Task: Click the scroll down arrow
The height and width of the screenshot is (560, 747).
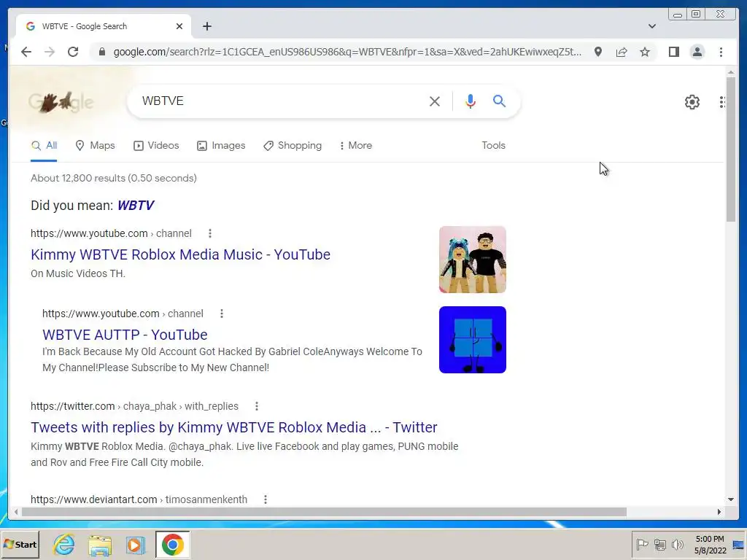Action: (x=731, y=499)
